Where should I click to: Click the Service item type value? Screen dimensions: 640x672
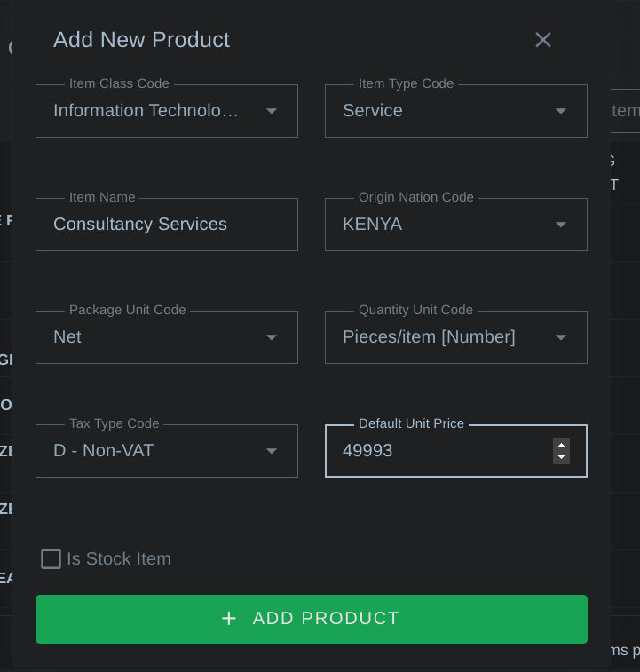click(373, 111)
